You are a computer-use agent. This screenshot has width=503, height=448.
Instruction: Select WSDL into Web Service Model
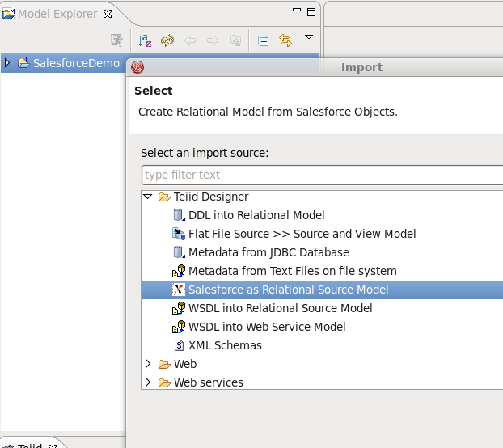(267, 327)
